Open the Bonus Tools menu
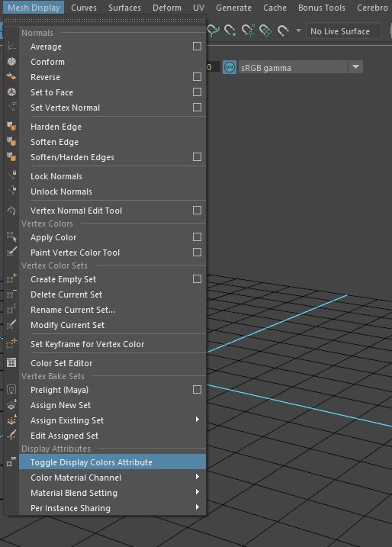 coord(322,8)
